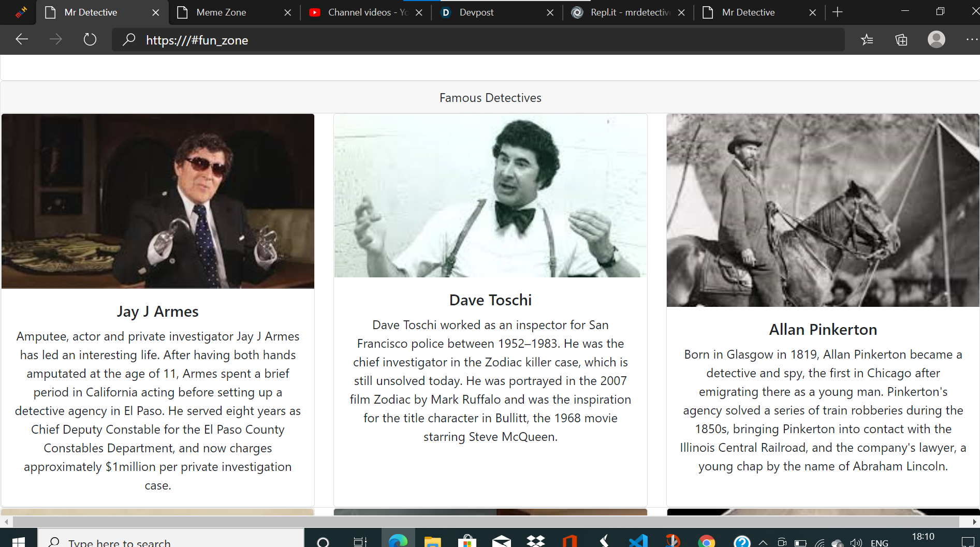Click the scroll right arrow
Image resolution: width=980 pixels, height=547 pixels.
click(x=974, y=522)
